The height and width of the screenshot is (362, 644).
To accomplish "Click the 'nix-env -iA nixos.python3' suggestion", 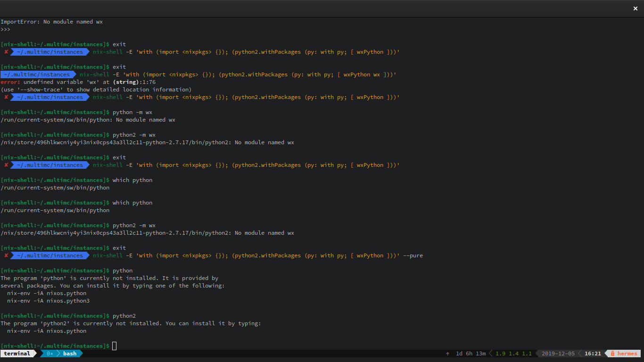I will (x=48, y=301).
